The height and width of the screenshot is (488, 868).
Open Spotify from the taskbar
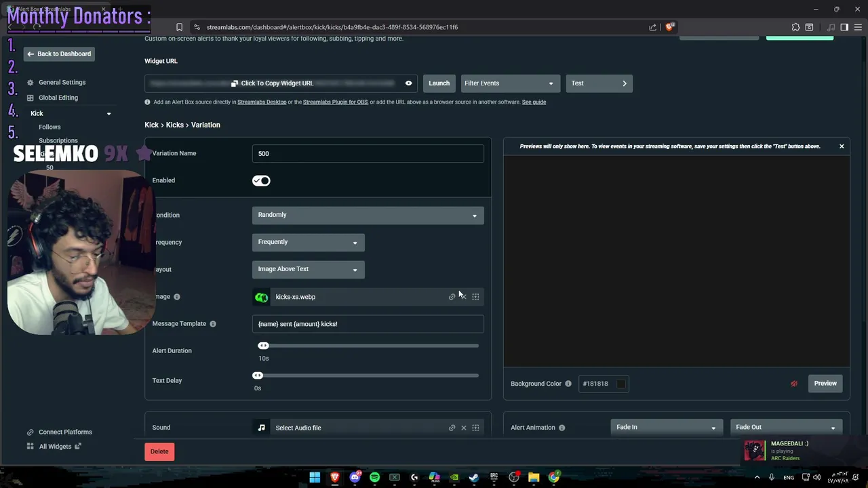pos(374,477)
